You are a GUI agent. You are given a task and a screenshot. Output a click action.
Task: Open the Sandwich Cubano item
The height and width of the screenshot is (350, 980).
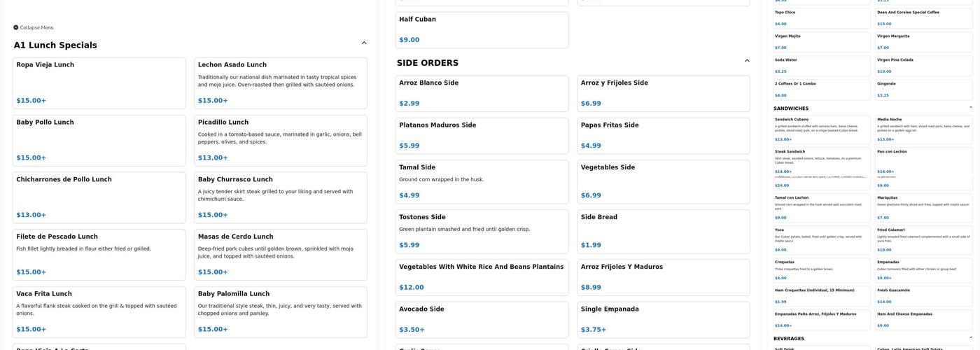click(822, 129)
